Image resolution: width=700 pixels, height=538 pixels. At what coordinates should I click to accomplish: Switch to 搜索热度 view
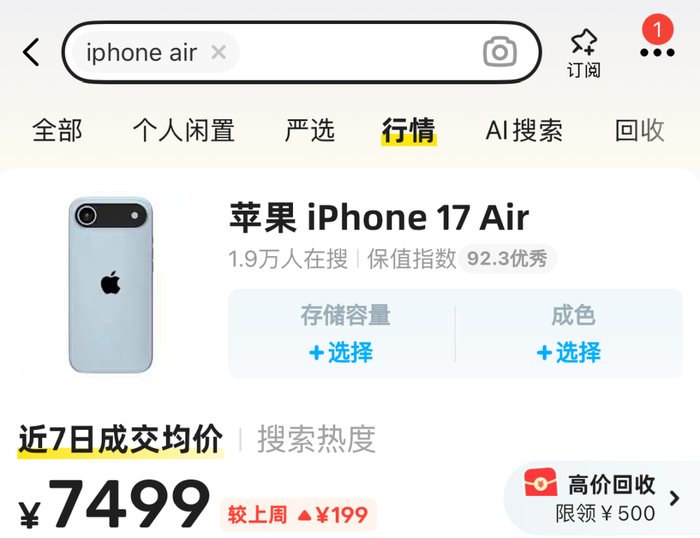(x=317, y=439)
